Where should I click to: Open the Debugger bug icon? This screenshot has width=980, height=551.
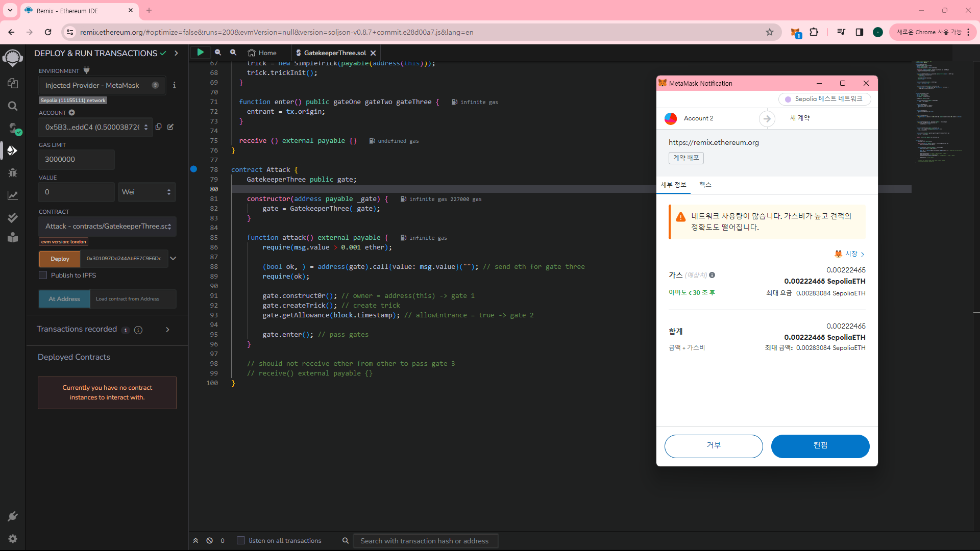point(13,173)
